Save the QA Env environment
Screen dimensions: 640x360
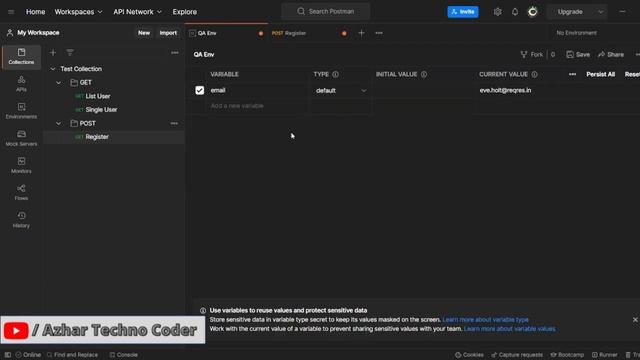click(578, 54)
